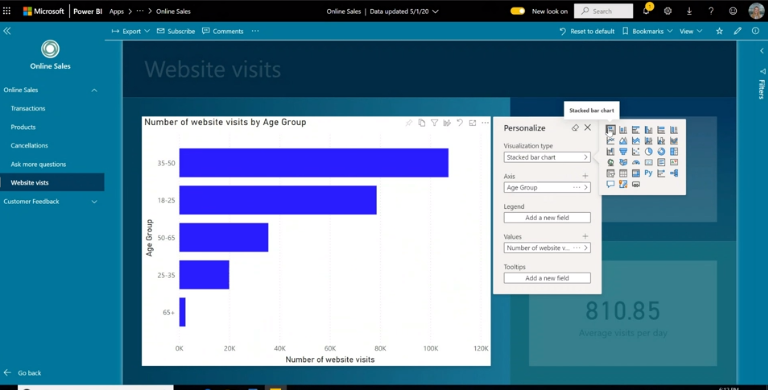Viewport: 768px width, 390px height.
Task: Click Reset to default
Action: pos(587,31)
